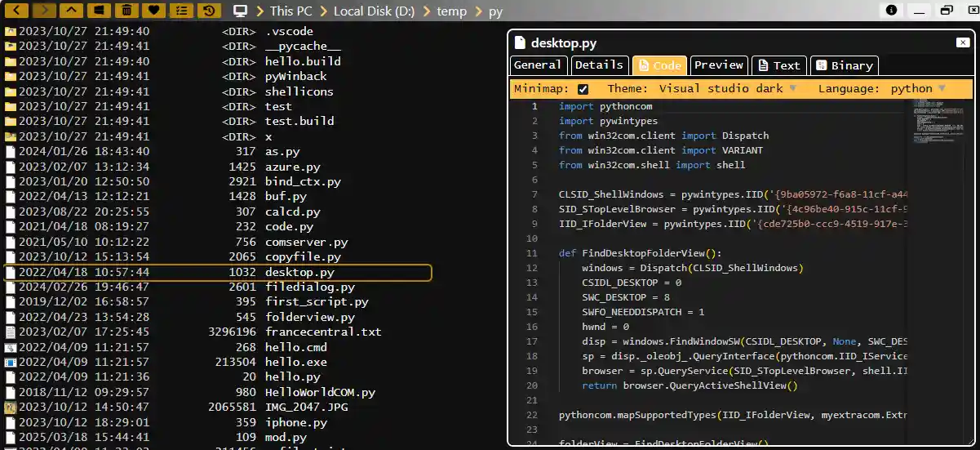Click the file icon beside desktop.py title

click(519, 43)
